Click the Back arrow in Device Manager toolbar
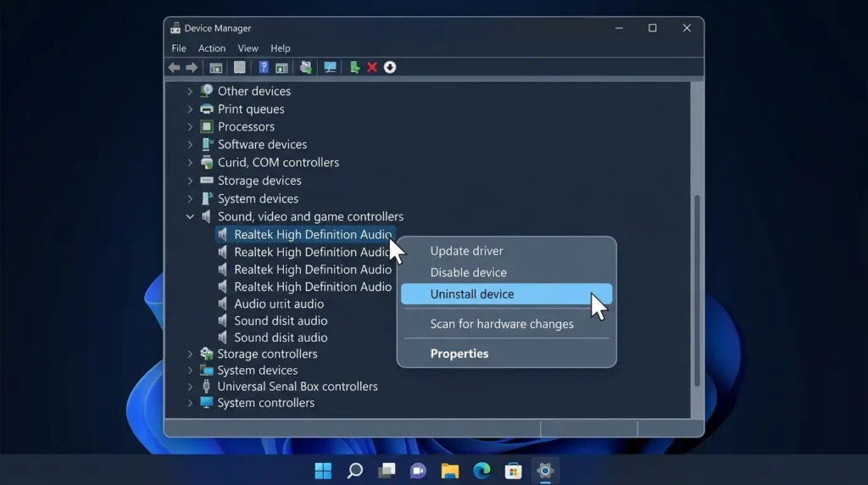 (x=175, y=68)
